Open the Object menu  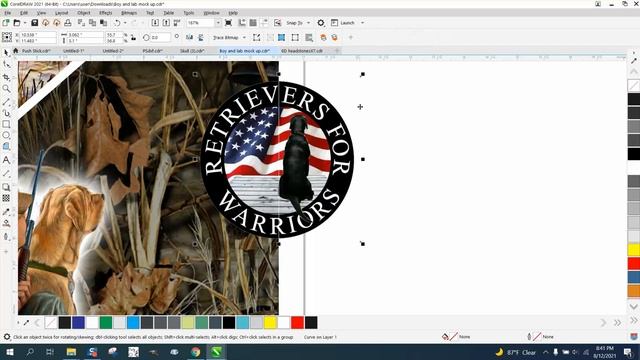[84, 13]
